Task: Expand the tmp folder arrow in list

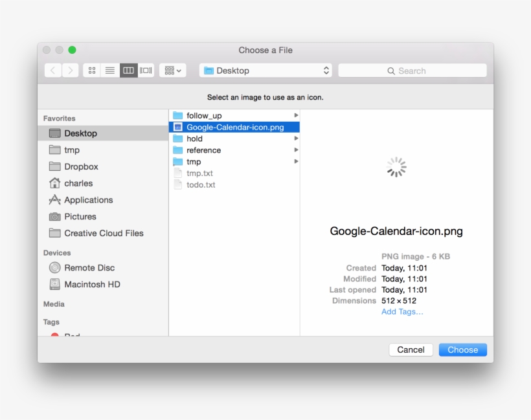Action: 296,161
